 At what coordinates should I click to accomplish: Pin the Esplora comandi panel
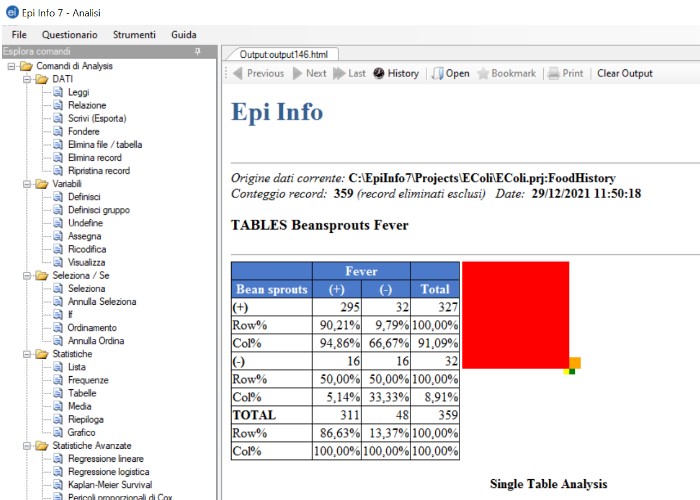pos(197,51)
